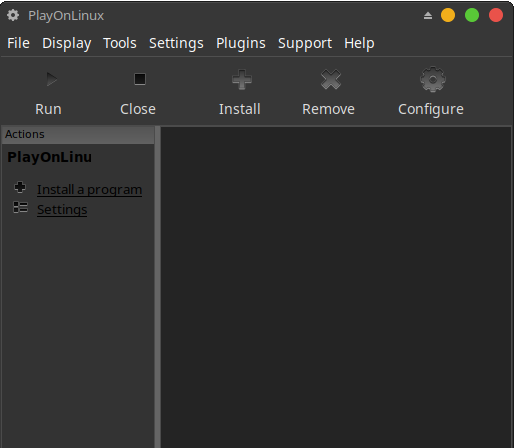Open the Tools menu

[120, 43]
